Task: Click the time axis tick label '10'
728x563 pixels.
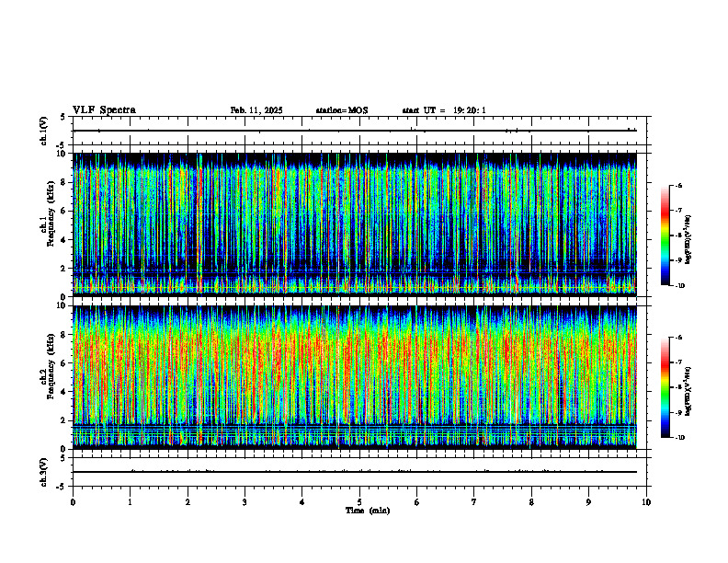Action: click(646, 502)
